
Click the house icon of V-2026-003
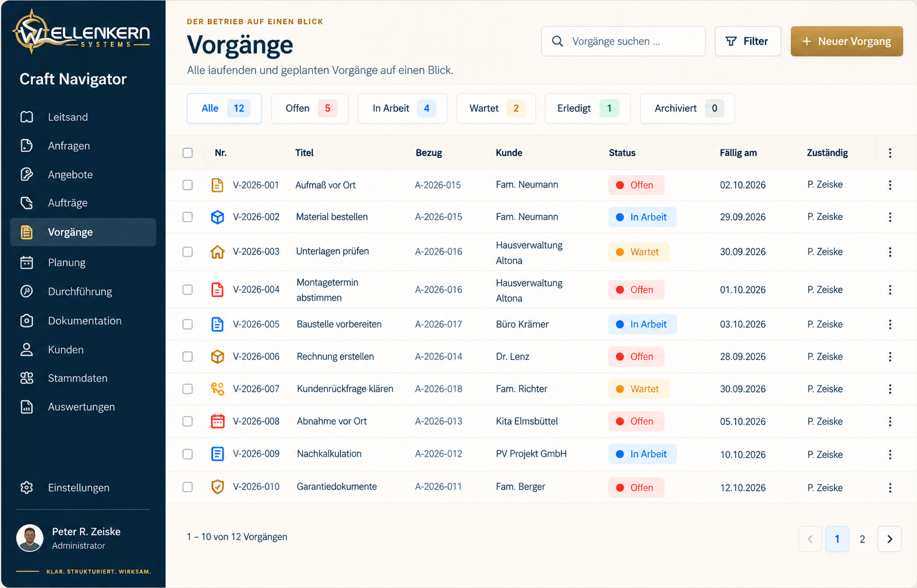[x=217, y=252]
